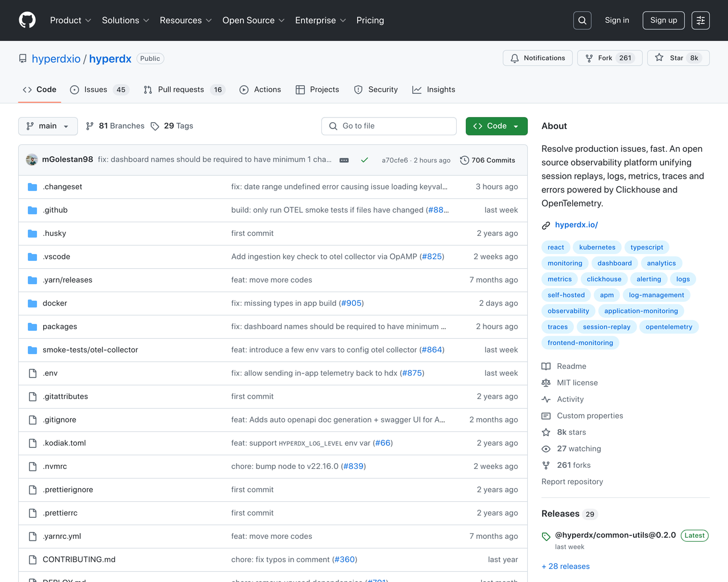
Task: Click the MIT license scale icon
Action: pyautogui.click(x=546, y=383)
